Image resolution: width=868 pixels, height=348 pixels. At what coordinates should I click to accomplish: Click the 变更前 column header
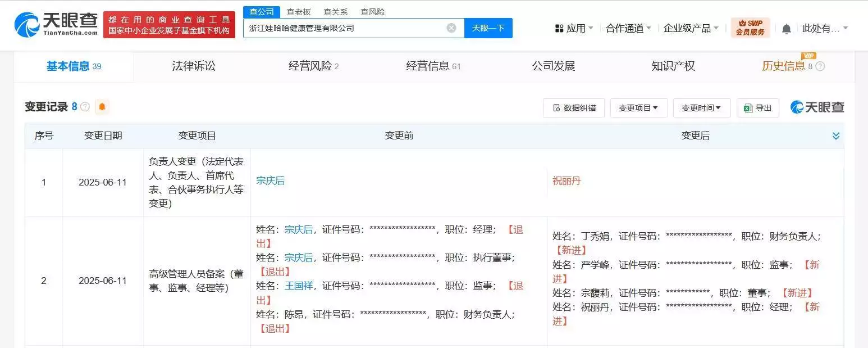point(399,136)
